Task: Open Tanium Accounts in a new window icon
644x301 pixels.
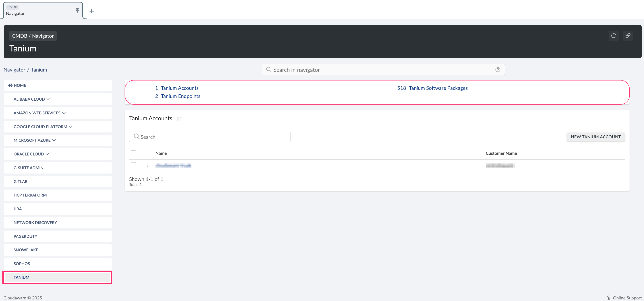Action: click(x=179, y=119)
